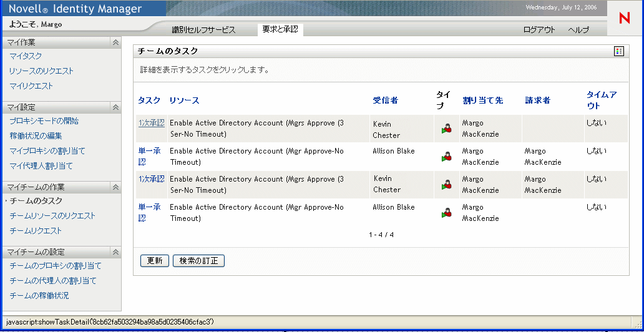
Task: Click type icon in last Allison Blake row
Action: (x=447, y=213)
